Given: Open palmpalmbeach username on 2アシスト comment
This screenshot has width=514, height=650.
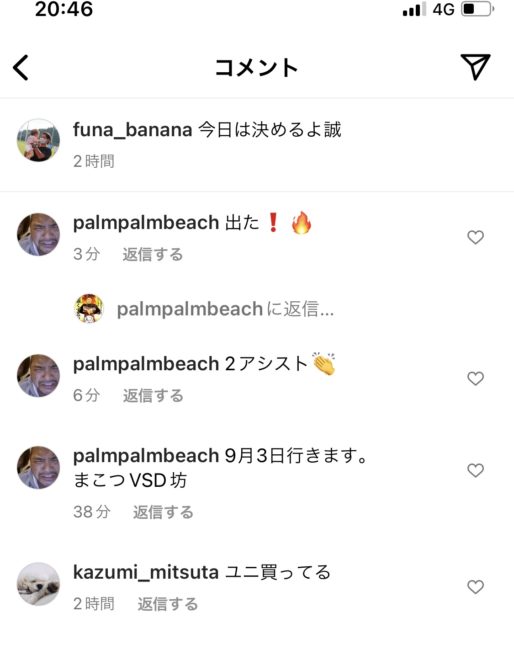Looking at the screenshot, I should click(x=145, y=364).
